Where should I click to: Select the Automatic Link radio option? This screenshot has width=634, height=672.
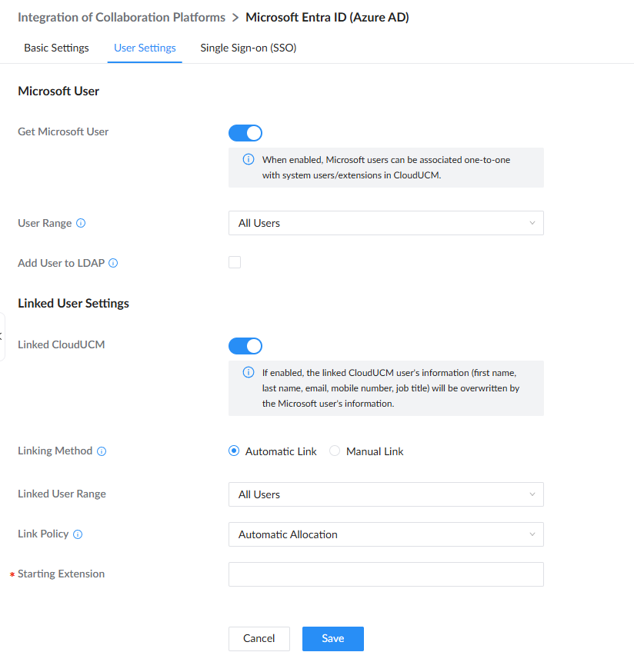click(x=234, y=451)
